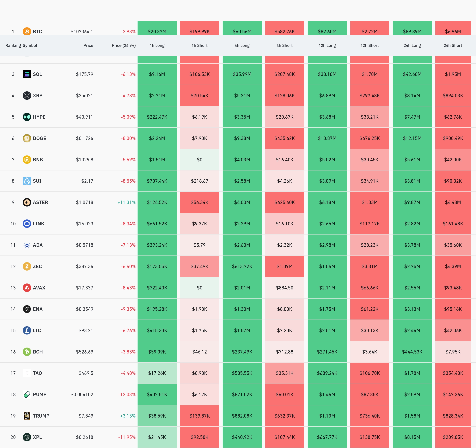Click the ASTER coin icon
476x448 pixels.
point(27,202)
